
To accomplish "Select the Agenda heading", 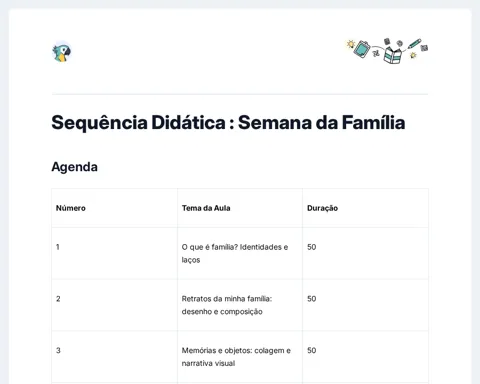I will pos(74,167).
